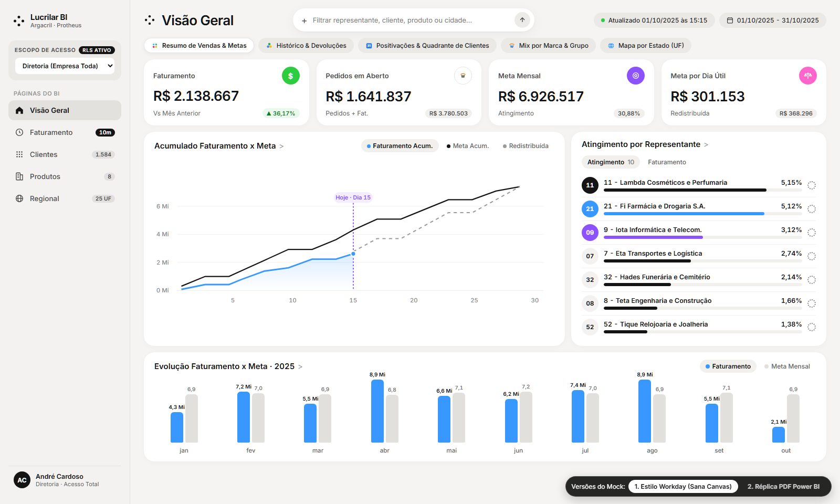The width and height of the screenshot is (840, 504).
Task: Click the green dollar Faturamento icon
Action: pyautogui.click(x=291, y=76)
